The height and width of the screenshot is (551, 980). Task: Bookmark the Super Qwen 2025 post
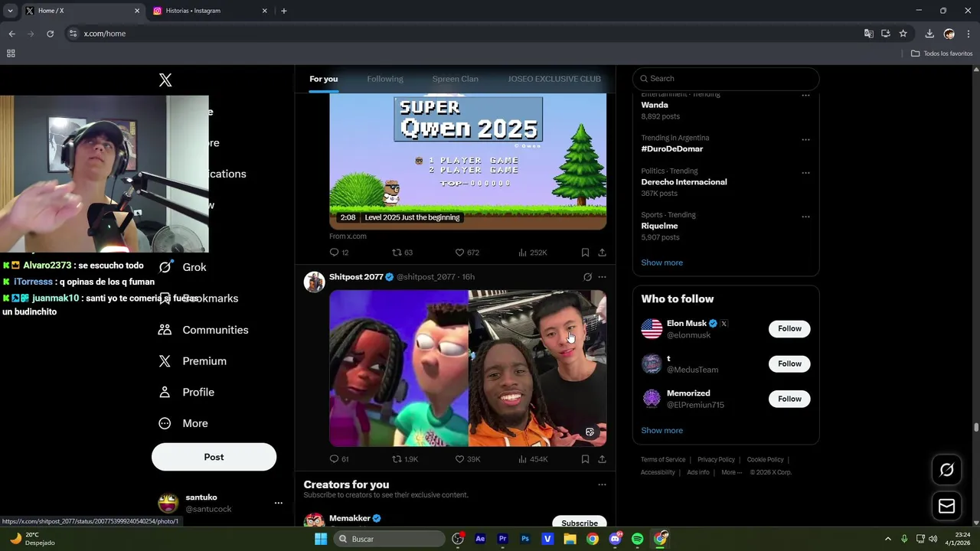tap(585, 253)
